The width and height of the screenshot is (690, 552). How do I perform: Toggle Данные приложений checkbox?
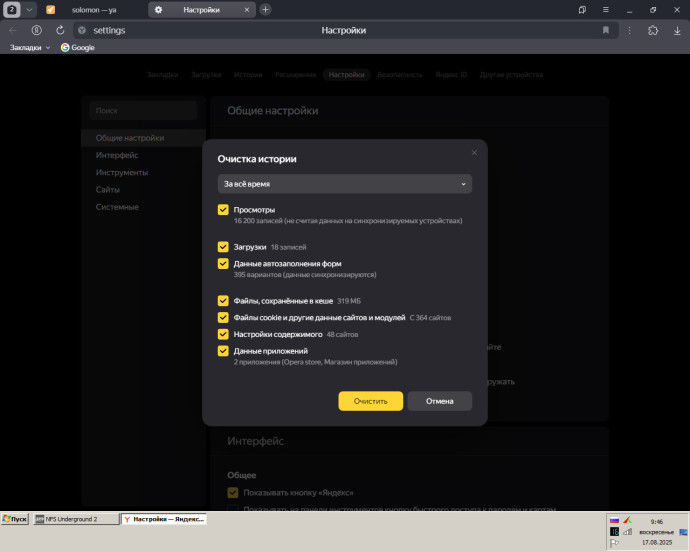[223, 351]
